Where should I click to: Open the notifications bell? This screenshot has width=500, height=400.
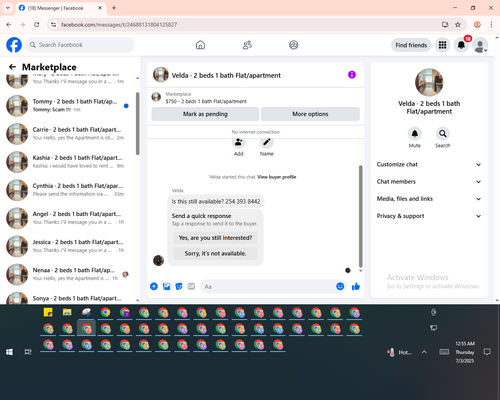pyautogui.click(x=461, y=45)
